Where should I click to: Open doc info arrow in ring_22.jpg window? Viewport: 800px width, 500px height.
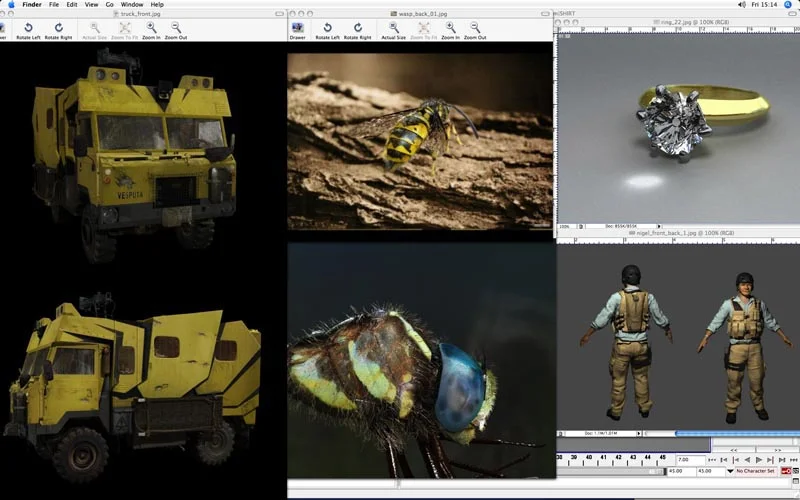pos(659,226)
